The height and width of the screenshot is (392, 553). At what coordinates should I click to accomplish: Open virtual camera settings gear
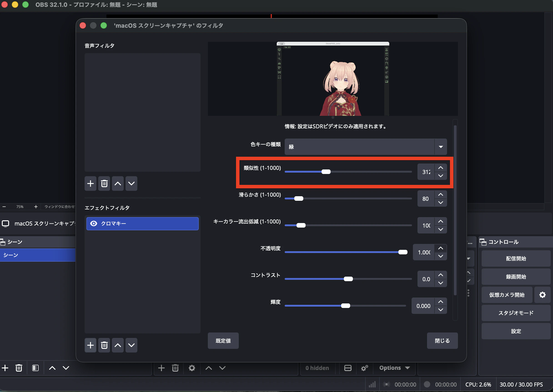(x=542, y=295)
